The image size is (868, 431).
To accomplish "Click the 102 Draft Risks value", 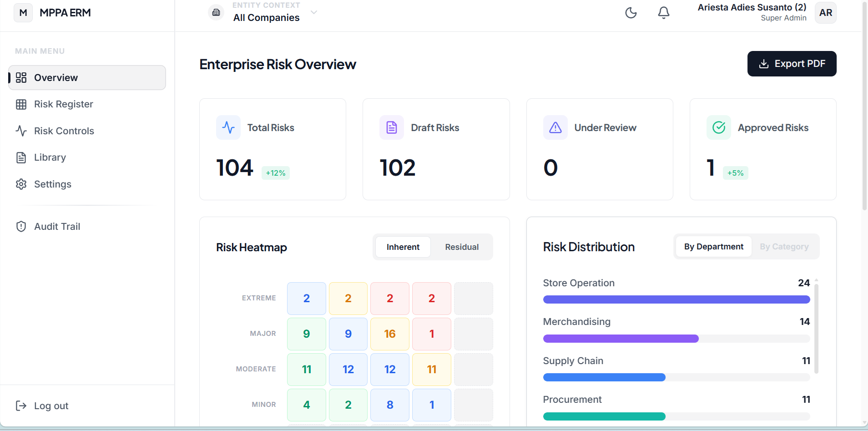I will (x=398, y=168).
